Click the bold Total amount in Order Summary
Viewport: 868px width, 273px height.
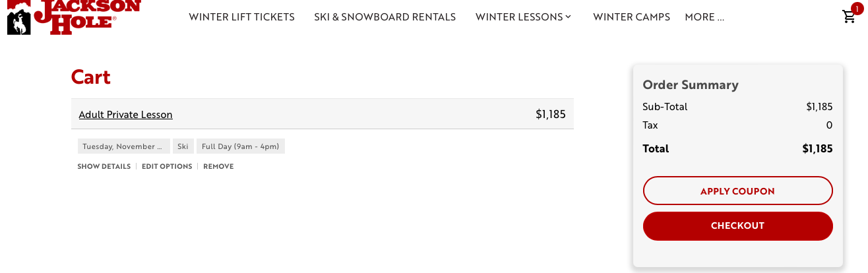[817, 148]
